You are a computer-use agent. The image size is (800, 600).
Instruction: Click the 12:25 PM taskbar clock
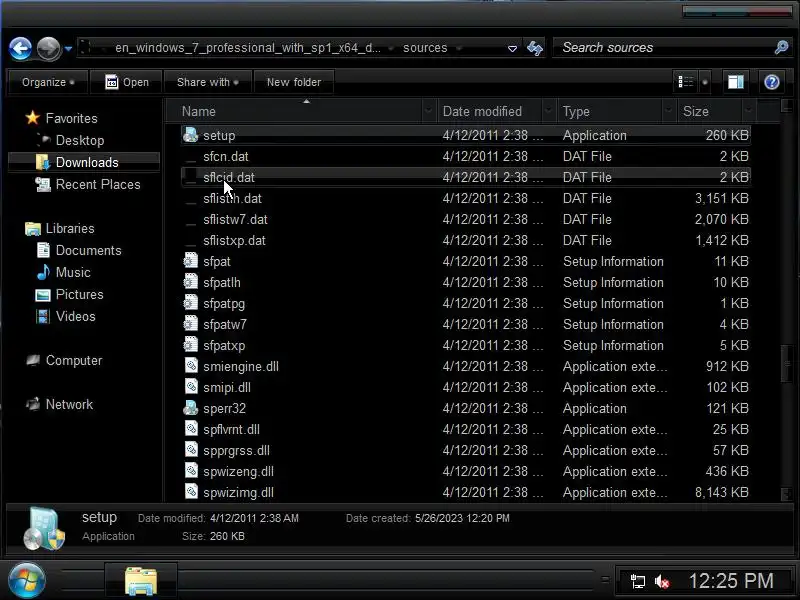click(731, 581)
